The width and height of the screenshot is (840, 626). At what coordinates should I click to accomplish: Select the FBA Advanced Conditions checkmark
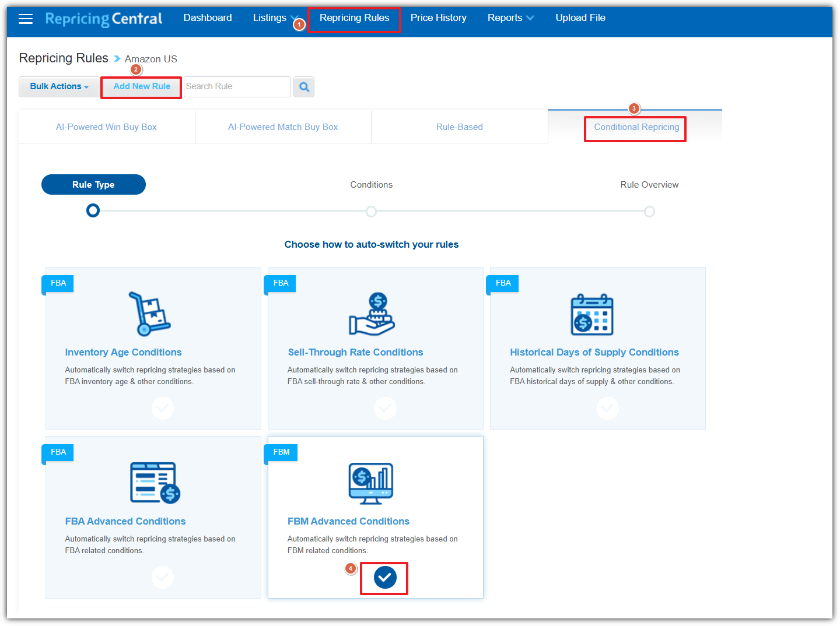coord(163,577)
